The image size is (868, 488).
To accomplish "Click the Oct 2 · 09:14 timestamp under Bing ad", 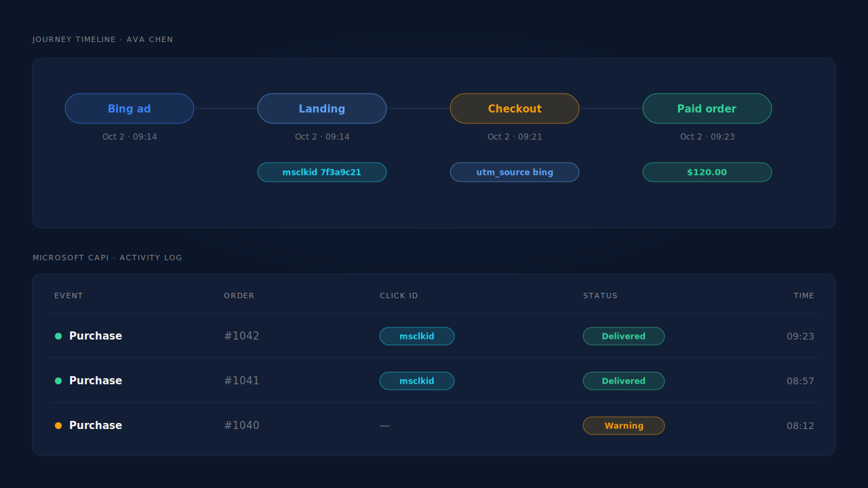I will pyautogui.click(x=130, y=137).
